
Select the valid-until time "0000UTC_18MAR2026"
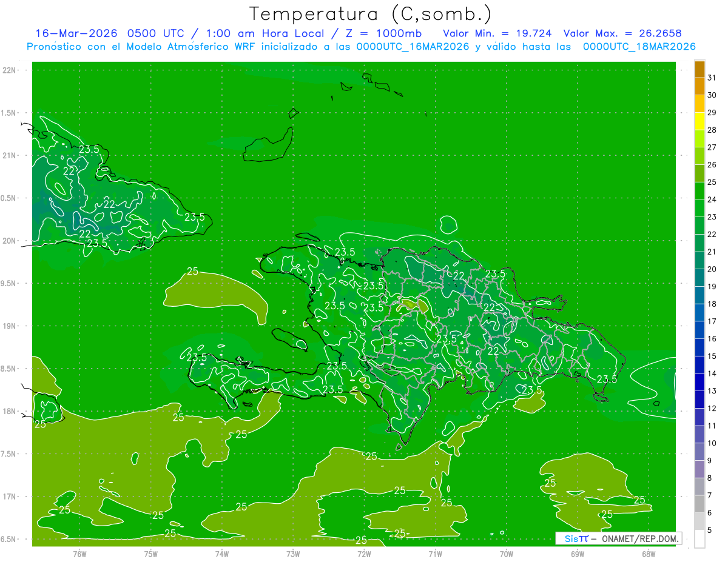639,47
